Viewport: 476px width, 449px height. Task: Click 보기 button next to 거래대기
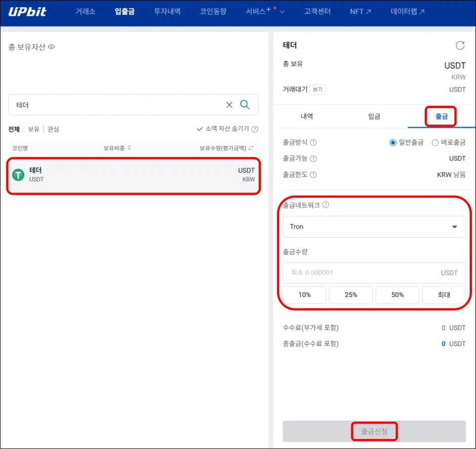pos(318,89)
